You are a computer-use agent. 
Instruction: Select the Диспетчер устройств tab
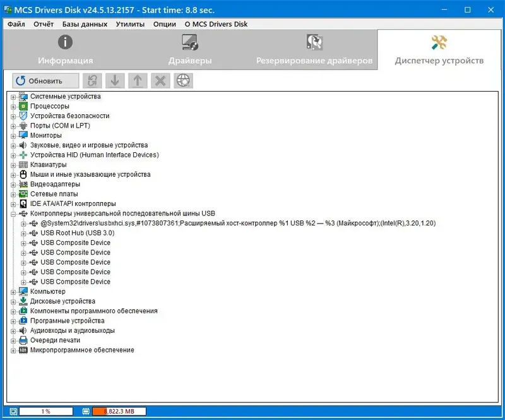[x=439, y=50]
